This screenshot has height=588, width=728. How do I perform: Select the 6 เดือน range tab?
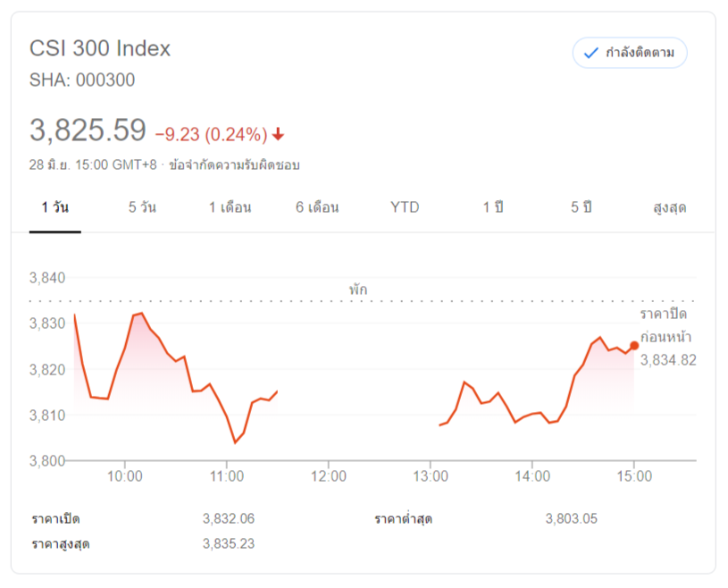coord(317,207)
